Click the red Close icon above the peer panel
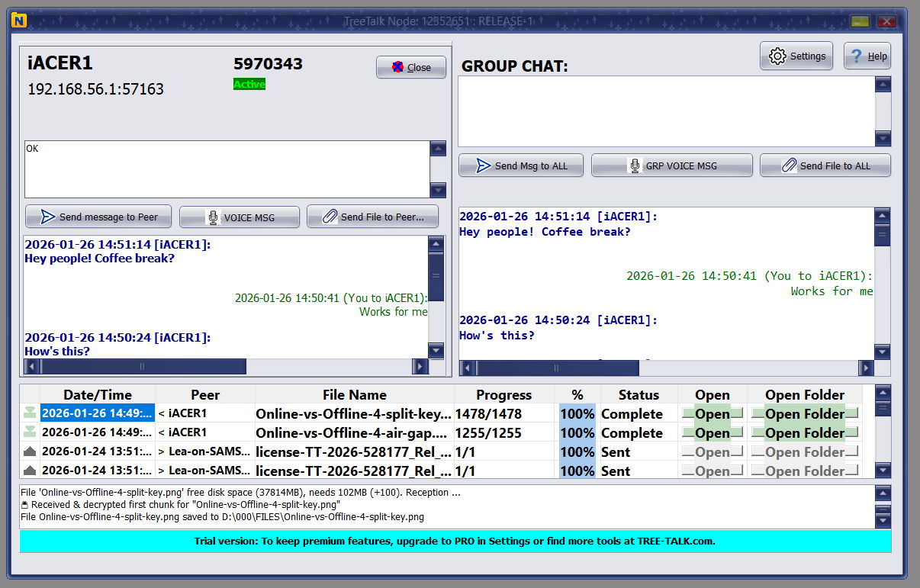This screenshot has height=588, width=920. [397, 67]
